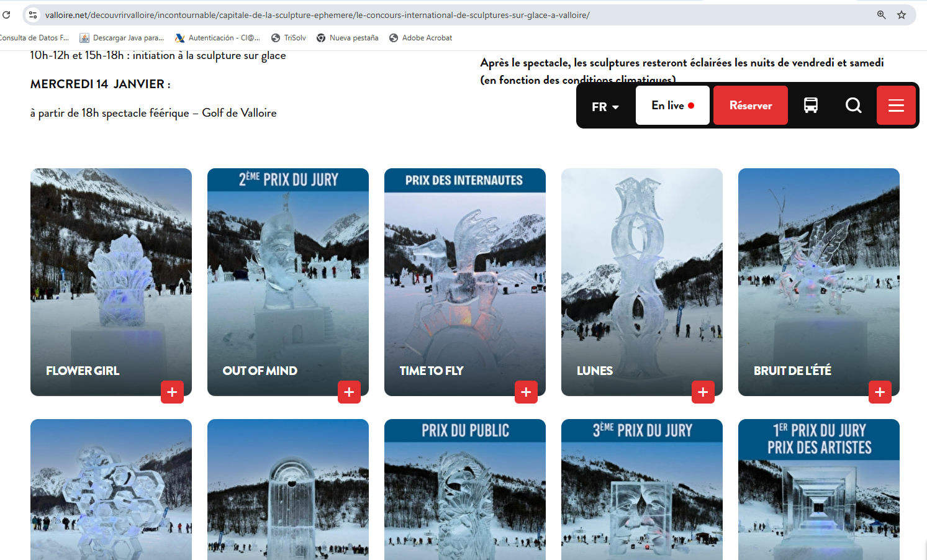Select the text 'MERCREDI 14 JANVIER :'
This screenshot has height=560, width=927.
pos(101,84)
